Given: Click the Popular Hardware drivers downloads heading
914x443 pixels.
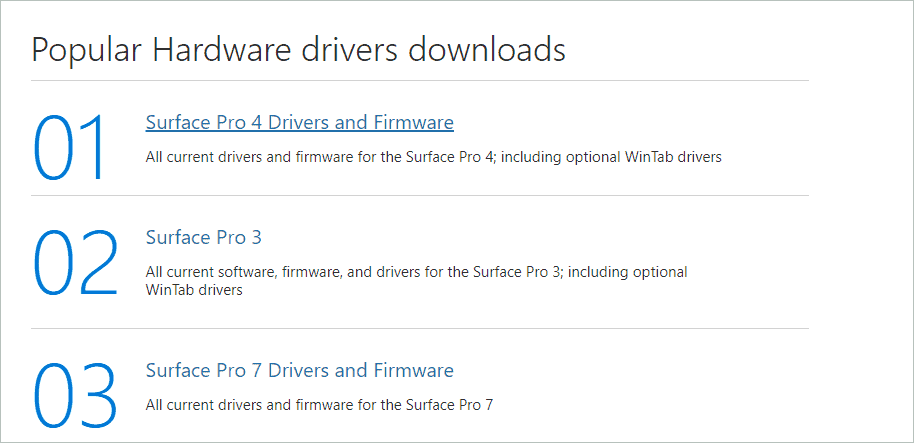Looking at the screenshot, I should (298, 50).
